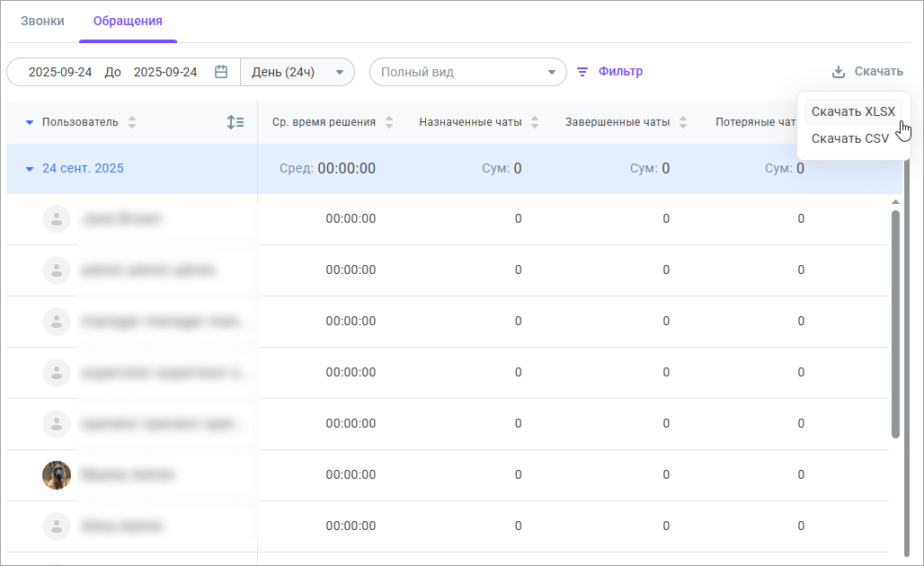Screen dimensions: 924x566
Task: Open the calendar date picker icon
Action: click(221, 72)
